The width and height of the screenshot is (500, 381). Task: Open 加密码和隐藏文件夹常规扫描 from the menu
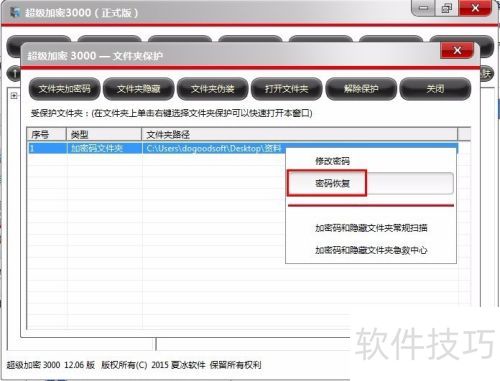(x=371, y=228)
